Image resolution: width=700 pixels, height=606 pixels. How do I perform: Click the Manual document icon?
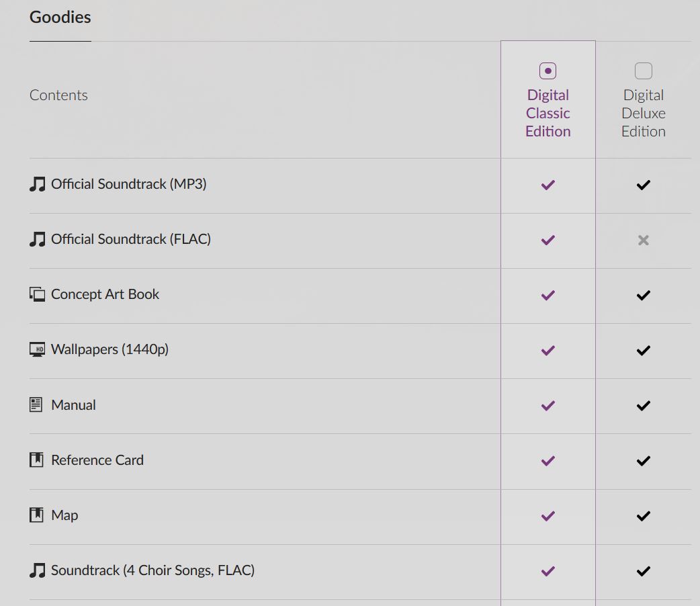[36, 404]
